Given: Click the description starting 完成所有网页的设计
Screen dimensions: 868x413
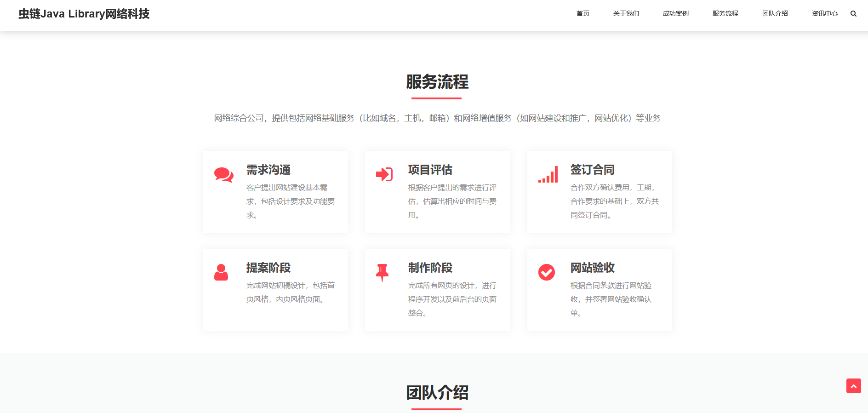Looking at the screenshot, I should 452,299.
